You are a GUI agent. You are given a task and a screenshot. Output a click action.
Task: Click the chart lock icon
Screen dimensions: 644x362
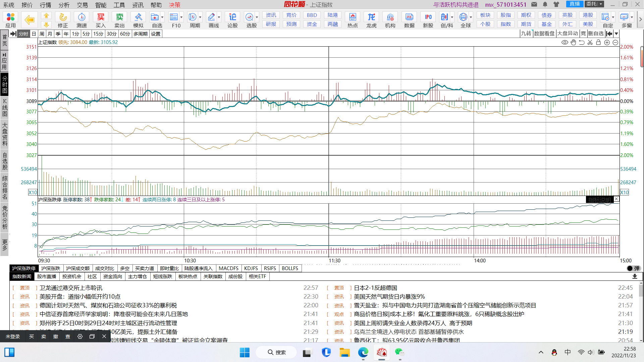(x=598, y=42)
